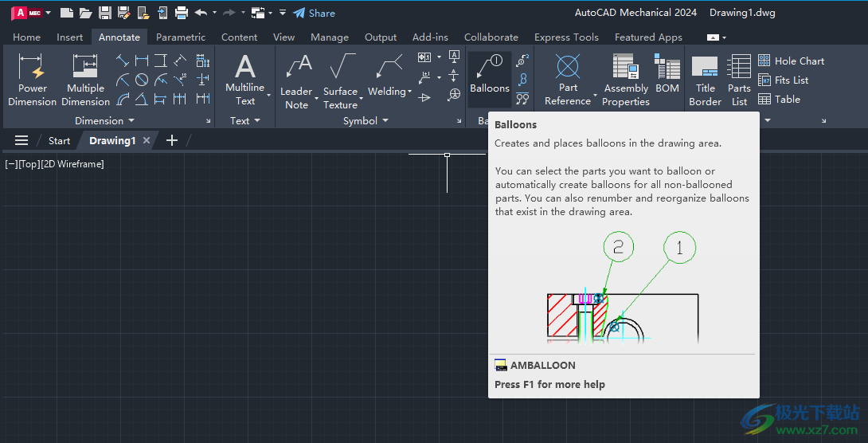Close the Drawing1 file tab

(147, 141)
